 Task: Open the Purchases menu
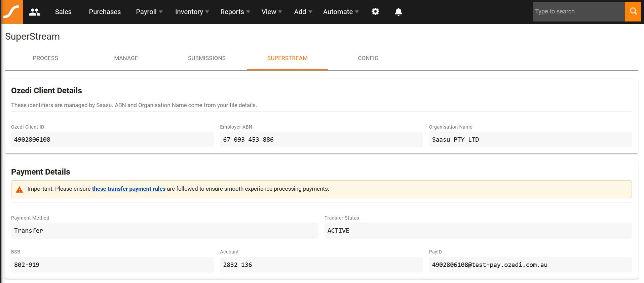tap(105, 12)
